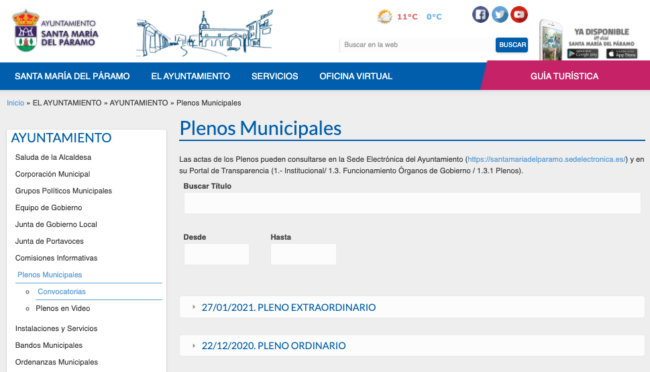Open Instalaciones y Servicios
Image resolution: width=650 pixels, height=372 pixels.
click(x=56, y=328)
